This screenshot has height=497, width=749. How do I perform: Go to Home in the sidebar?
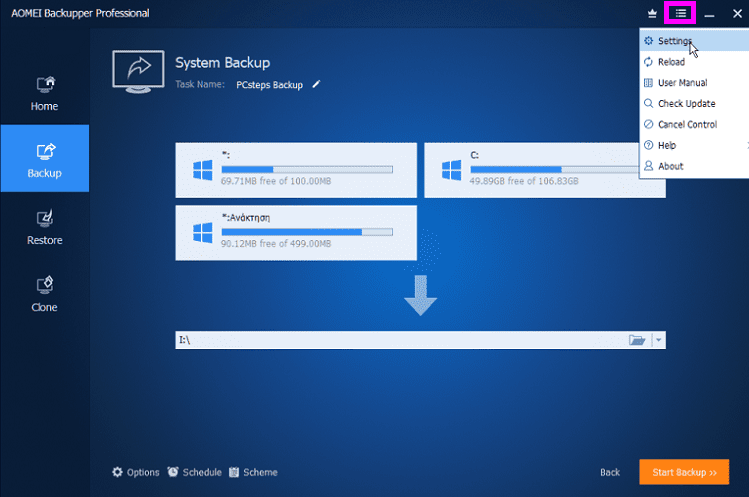point(44,94)
